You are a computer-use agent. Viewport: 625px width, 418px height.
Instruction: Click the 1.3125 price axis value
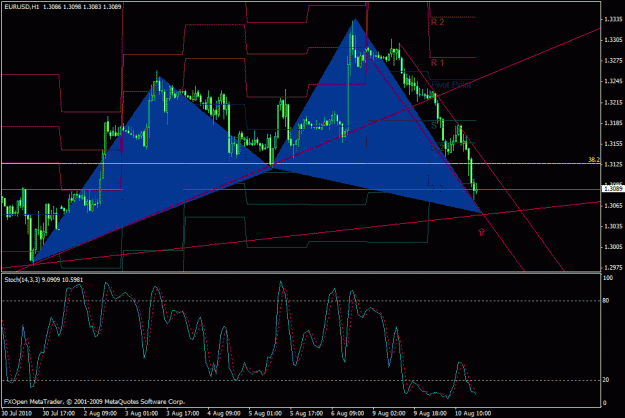click(x=613, y=164)
